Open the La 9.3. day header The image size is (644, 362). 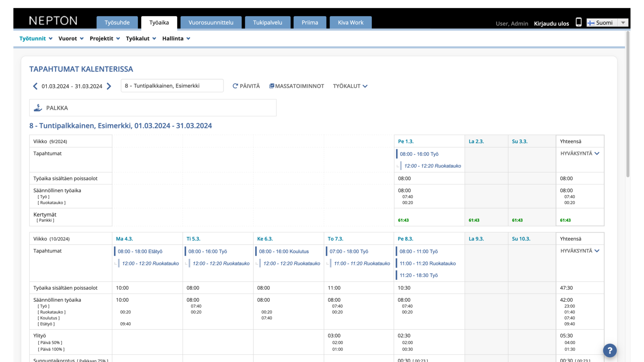pyautogui.click(x=476, y=239)
